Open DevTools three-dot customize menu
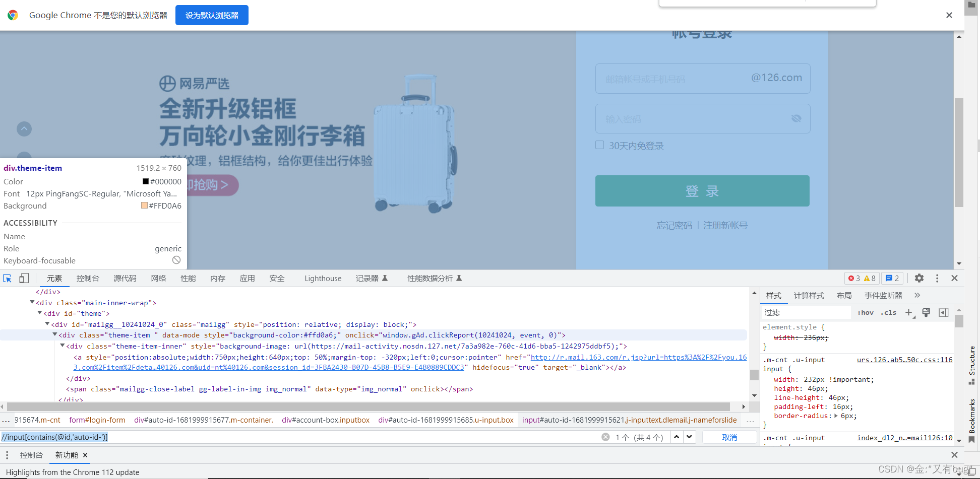Image resolution: width=980 pixels, height=479 pixels. pyautogui.click(x=937, y=278)
